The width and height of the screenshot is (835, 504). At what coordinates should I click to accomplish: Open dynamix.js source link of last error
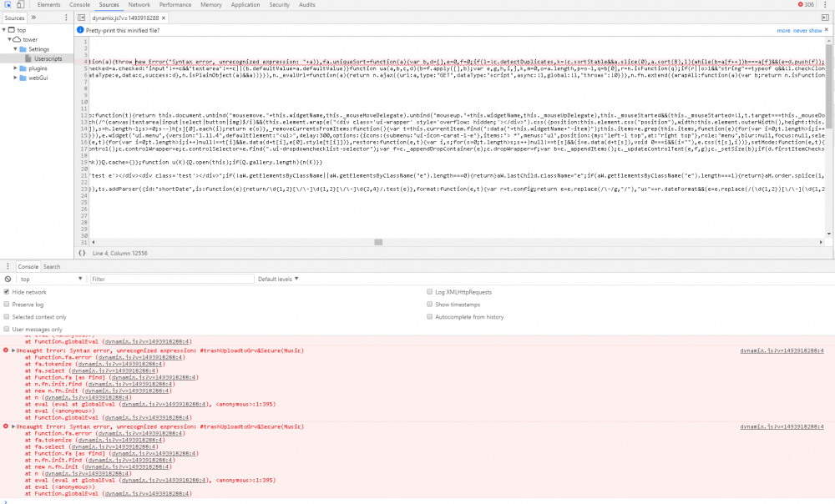(x=782, y=427)
